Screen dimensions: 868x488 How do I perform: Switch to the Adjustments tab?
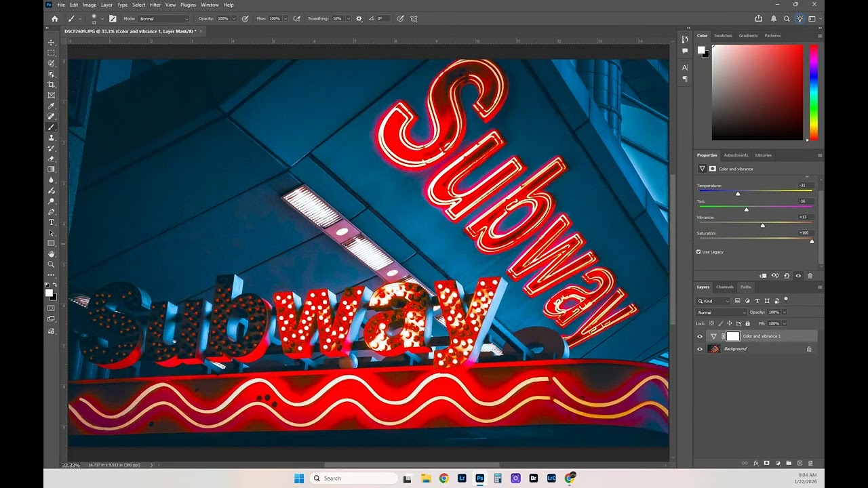tap(736, 155)
